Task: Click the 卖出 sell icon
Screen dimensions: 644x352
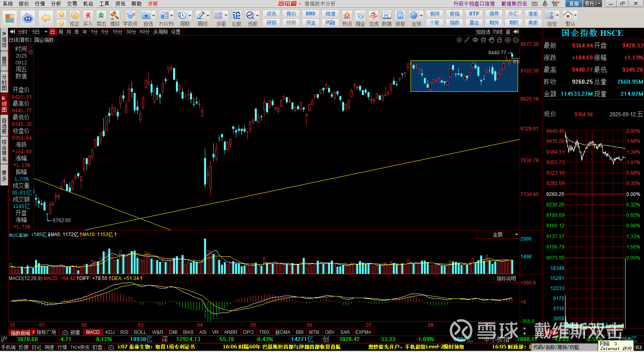Action: click(x=101, y=16)
